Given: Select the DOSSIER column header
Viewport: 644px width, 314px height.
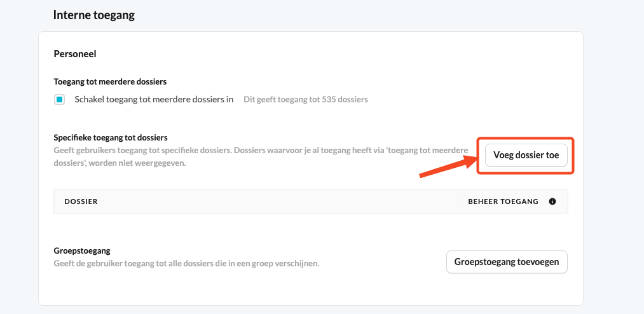Looking at the screenshot, I should point(81,201).
